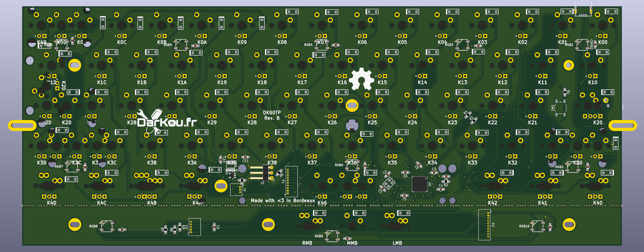This screenshot has height=252, width=644.
Task: Click the K22 key label
Action: coord(492,122)
